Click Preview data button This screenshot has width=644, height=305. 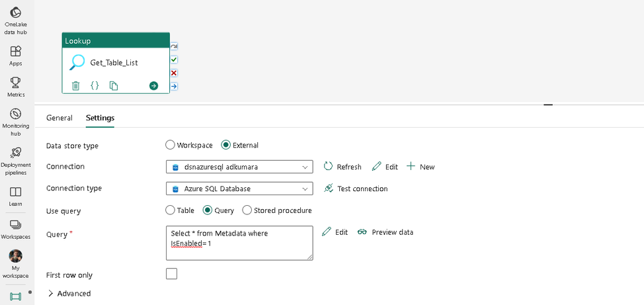pos(385,232)
